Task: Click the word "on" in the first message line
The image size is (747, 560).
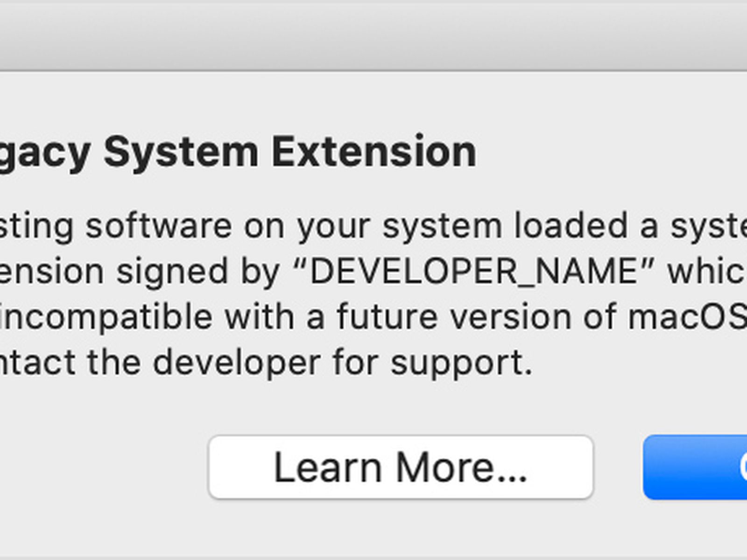Action: tap(264, 226)
